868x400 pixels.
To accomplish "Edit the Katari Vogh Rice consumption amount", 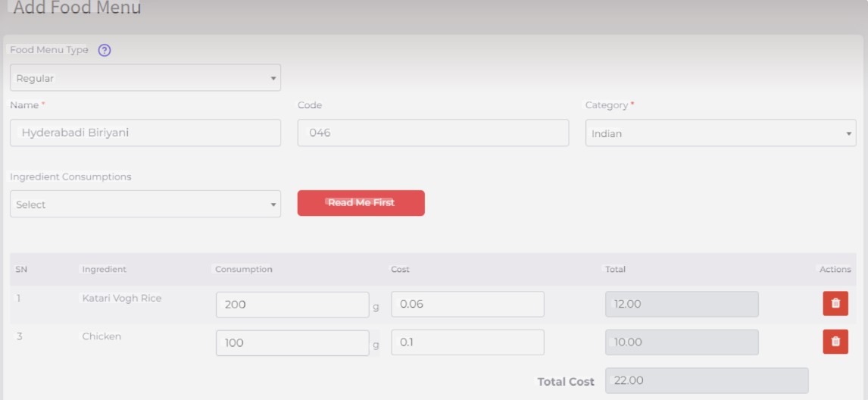I will (x=292, y=305).
